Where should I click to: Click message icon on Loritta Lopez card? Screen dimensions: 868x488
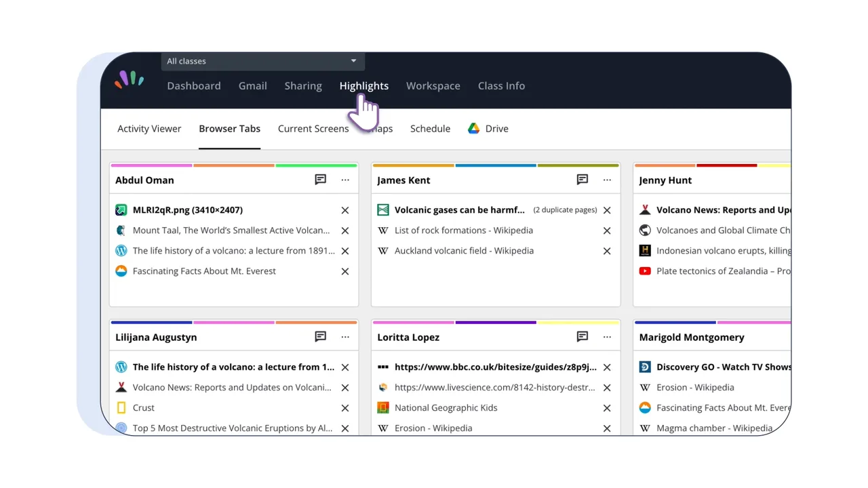coord(583,337)
